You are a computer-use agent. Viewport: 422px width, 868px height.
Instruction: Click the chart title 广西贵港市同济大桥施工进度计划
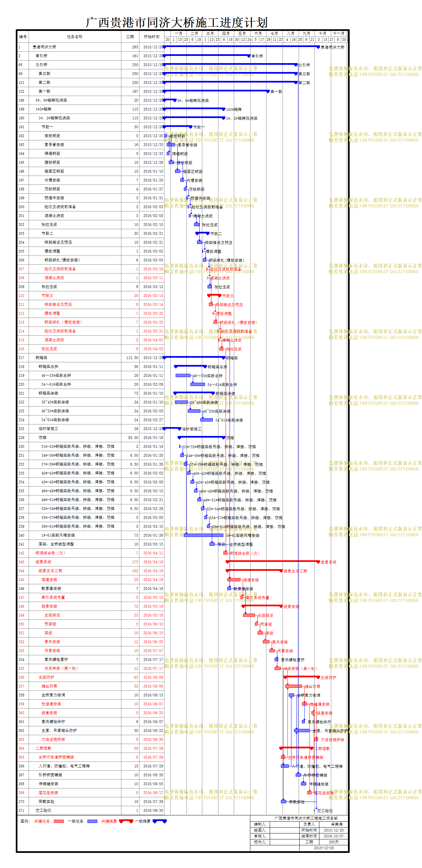[176, 23]
